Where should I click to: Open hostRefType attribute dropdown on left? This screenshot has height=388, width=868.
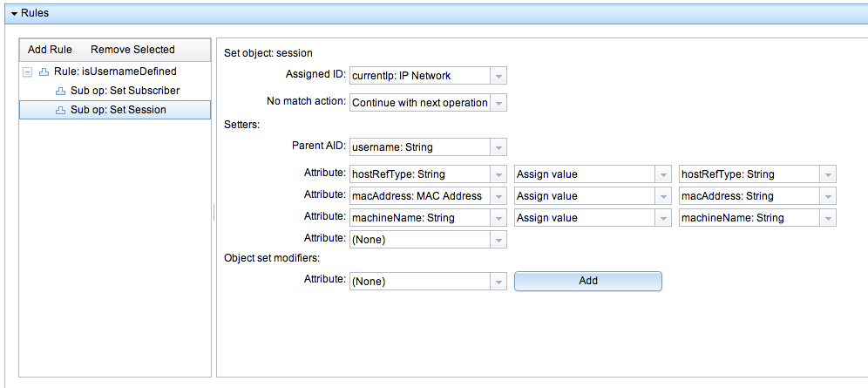[498, 174]
